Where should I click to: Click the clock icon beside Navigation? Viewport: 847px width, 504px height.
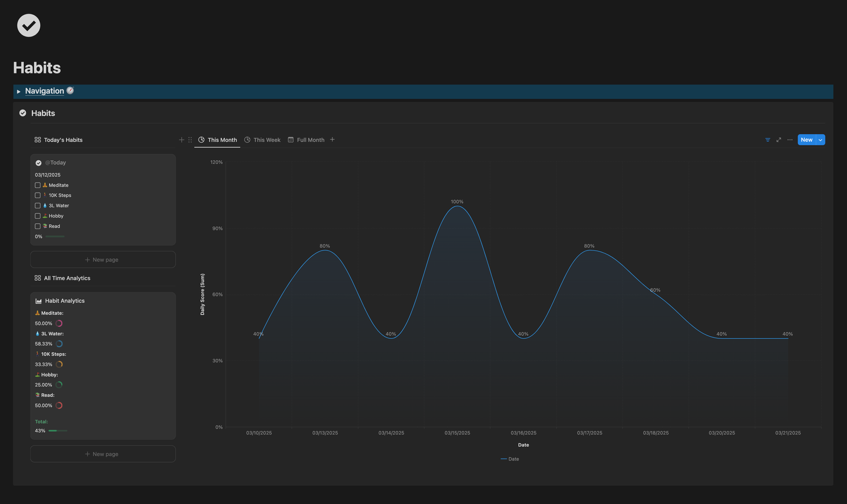coord(70,90)
